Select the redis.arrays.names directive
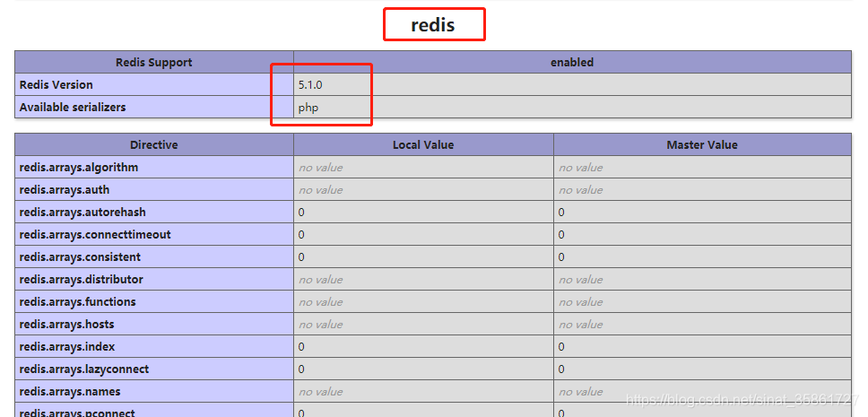The height and width of the screenshot is (417, 868). [70, 392]
